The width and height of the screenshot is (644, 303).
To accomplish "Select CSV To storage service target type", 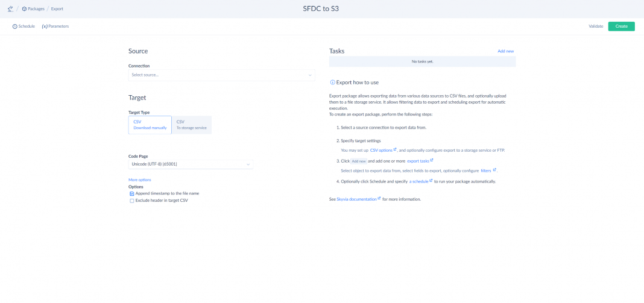I will click(x=192, y=125).
